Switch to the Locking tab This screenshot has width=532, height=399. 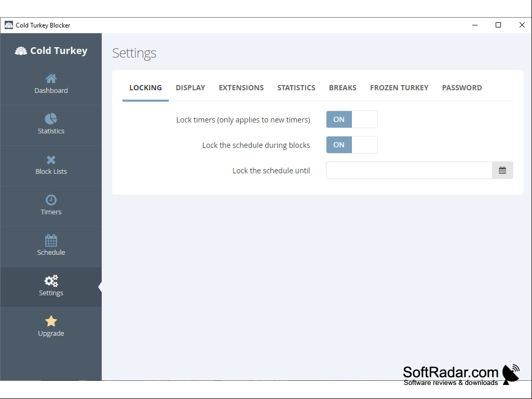coord(145,88)
